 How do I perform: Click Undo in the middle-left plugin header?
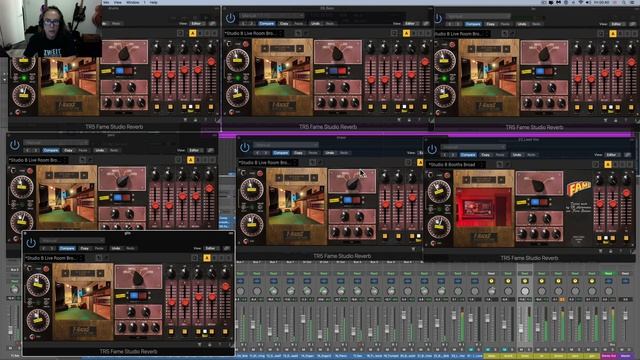tap(100, 150)
